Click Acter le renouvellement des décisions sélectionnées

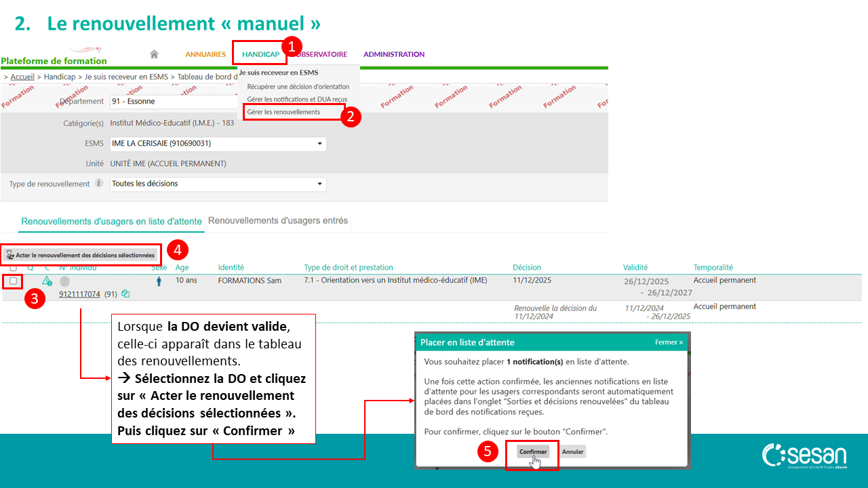[81, 256]
